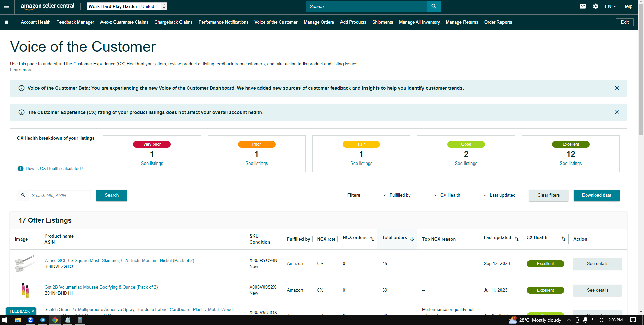Screen dimensions: 644x325
Task: Open Zalo from the taskbar
Action: [30, 320]
